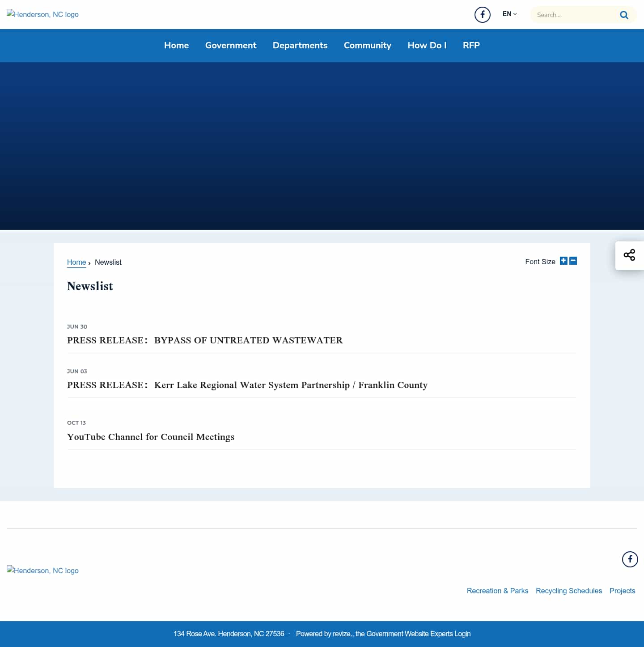Decrease font size with minus icon
Viewport: 644px width, 647px height.
[x=573, y=261]
